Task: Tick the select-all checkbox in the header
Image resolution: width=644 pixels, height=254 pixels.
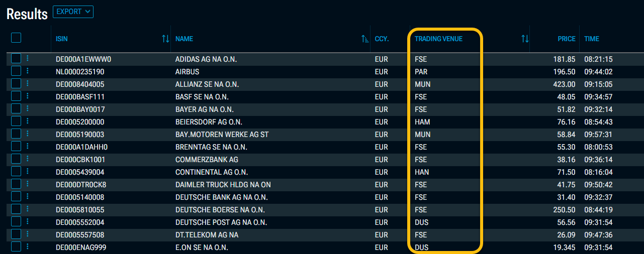Action: [x=16, y=38]
